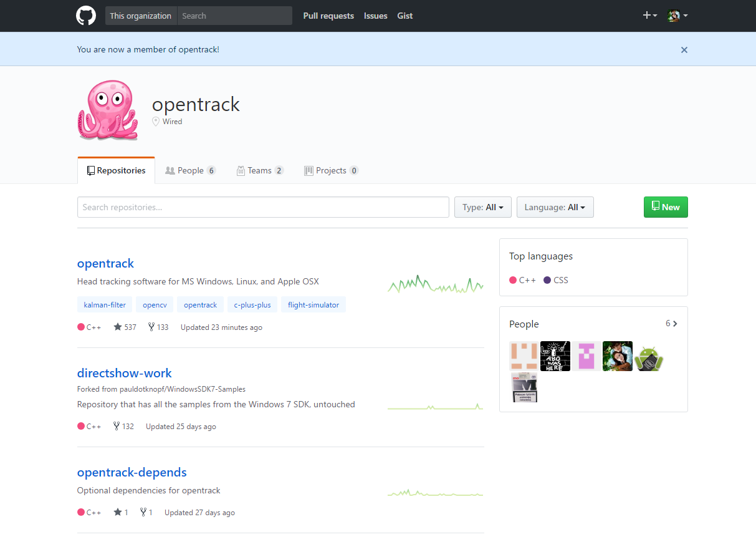The width and height of the screenshot is (756, 542).
Task: Click the 'This organization' search scope
Action: [141, 16]
